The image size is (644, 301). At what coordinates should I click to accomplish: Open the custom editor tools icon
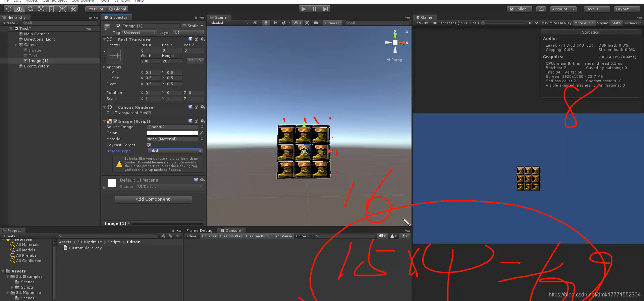(73, 9)
